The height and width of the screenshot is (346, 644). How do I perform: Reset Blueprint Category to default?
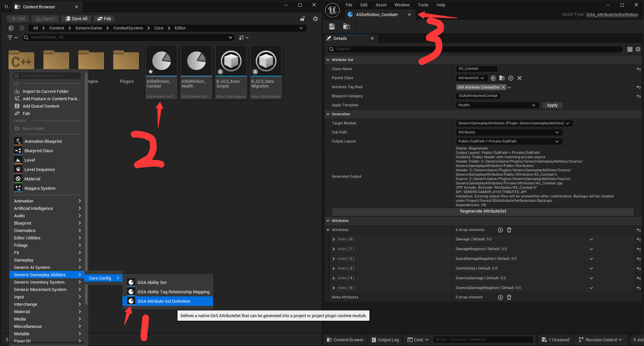coord(638,96)
